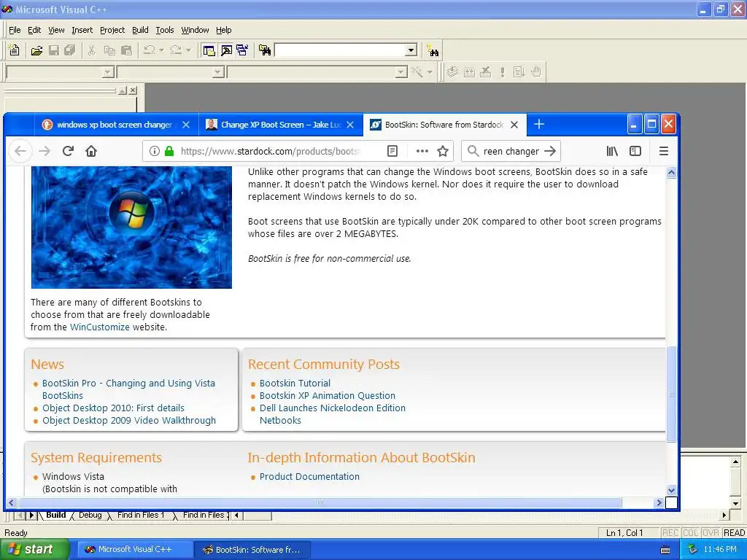747x560 pixels.
Task: Expand the Find combo box dropdown
Action: (411, 50)
